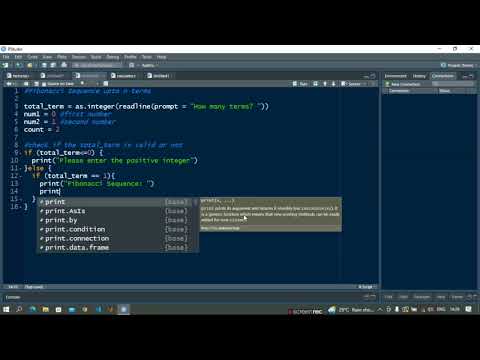The height and width of the screenshot is (360, 480).
Task: Click the back/forward navigation arrows in editor toolbar
Action: [x=11, y=84]
